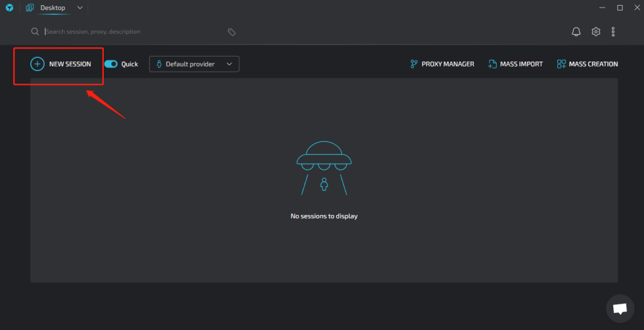644x330 pixels.
Task: Open the Default provider dropdown
Action: [194, 64]
